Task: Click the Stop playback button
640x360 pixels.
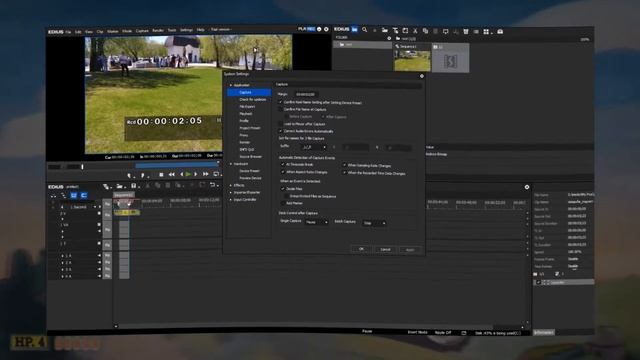Action: [x=161, y=175]
